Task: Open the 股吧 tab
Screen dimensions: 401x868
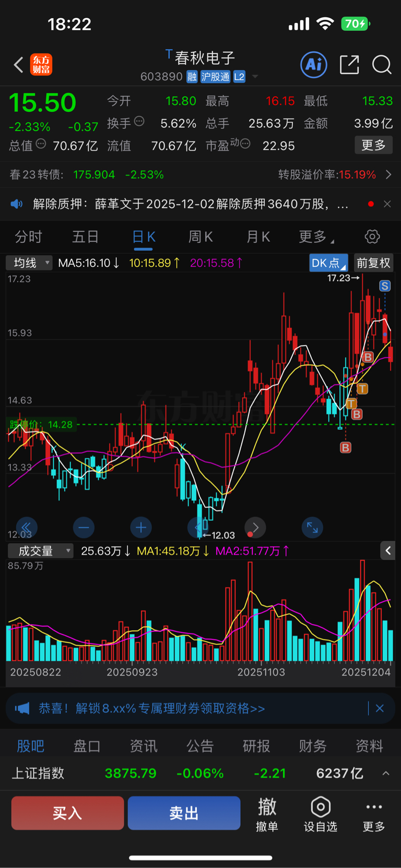Action: click(30, 746)
